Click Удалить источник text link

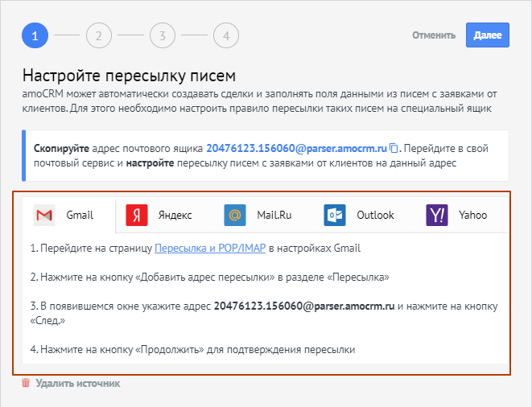coord(78,384)
